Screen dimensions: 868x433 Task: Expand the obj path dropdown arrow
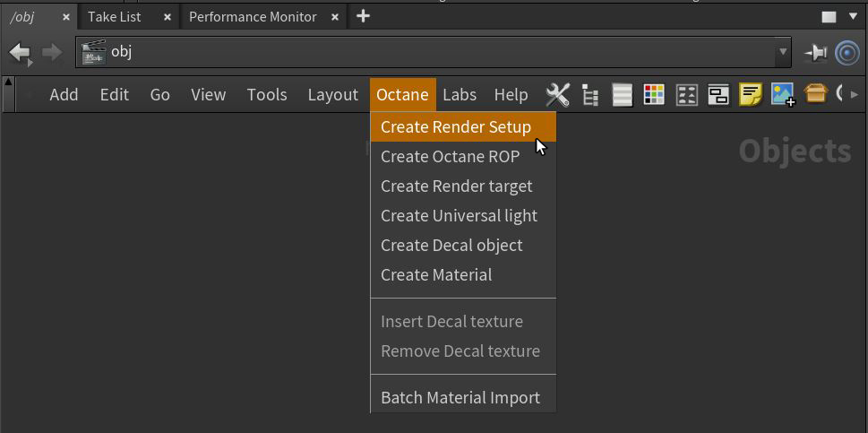click(x=783, y=53)
